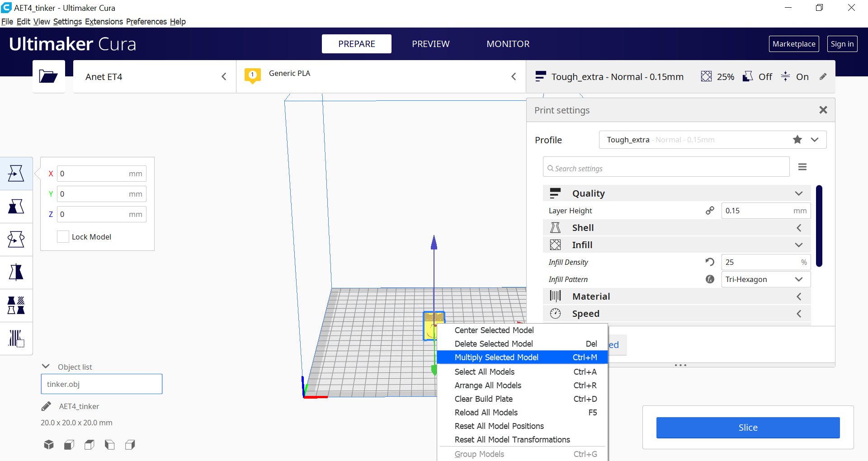Click the print settings vertical scrollbar
Screen dimensions: 868x461
pyautogui.click(x=819, y=226)
